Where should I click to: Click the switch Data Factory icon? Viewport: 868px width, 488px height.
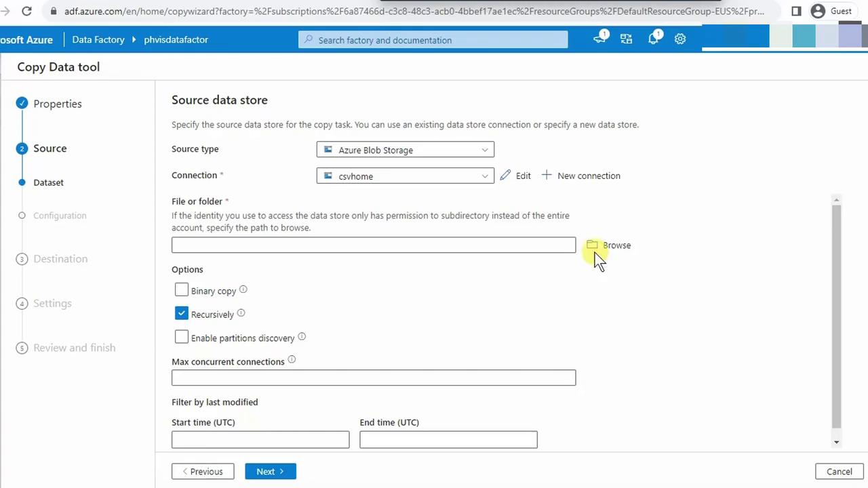tap(626, 39)
